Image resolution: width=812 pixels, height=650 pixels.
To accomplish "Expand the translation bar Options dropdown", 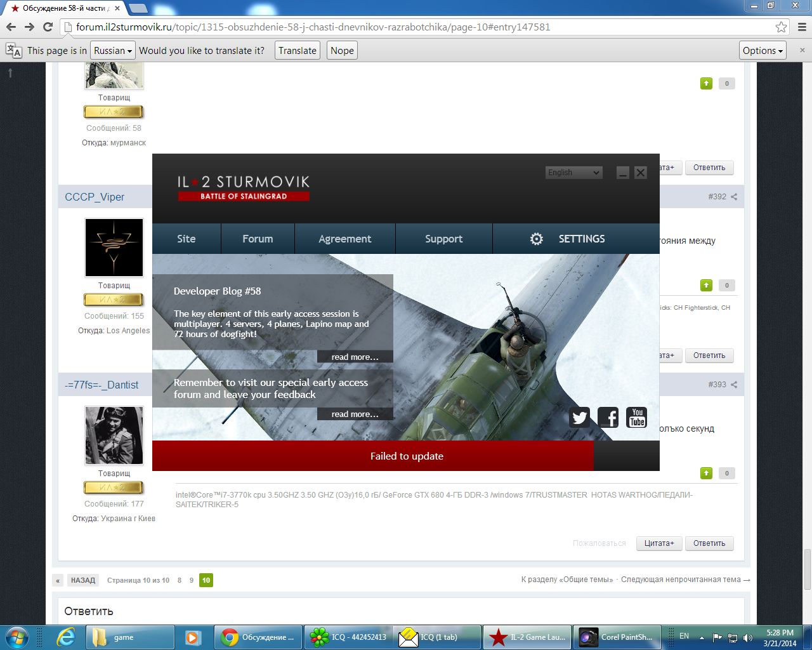I will point(763,51).
